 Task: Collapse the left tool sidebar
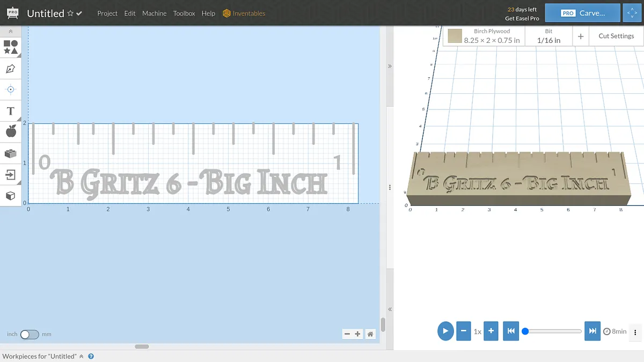point(10,32)
